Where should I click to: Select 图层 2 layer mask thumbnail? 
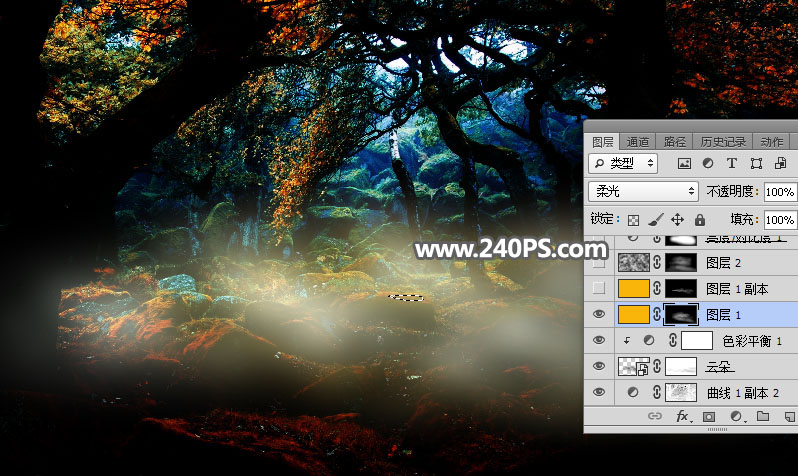681,263
